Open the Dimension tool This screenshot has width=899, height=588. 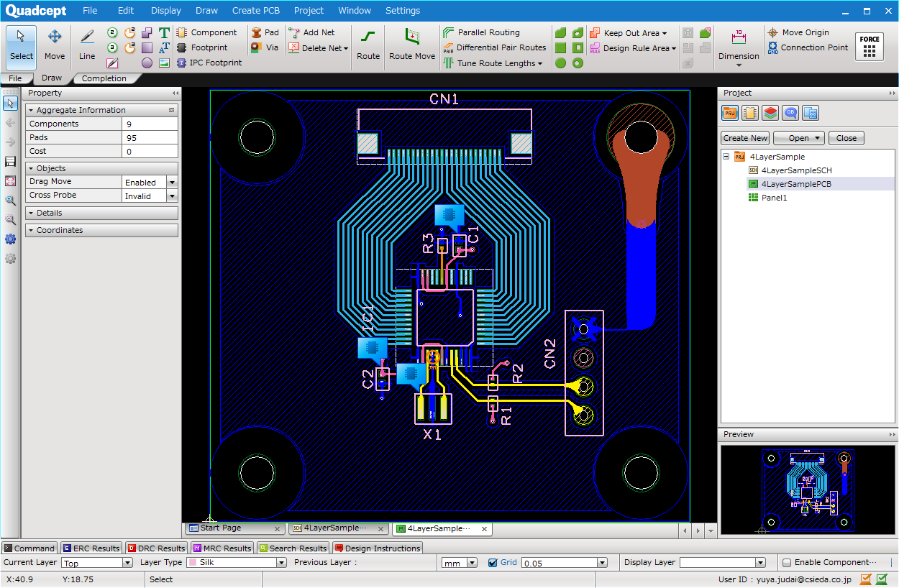pyautogui.click(x=739, y=46)
